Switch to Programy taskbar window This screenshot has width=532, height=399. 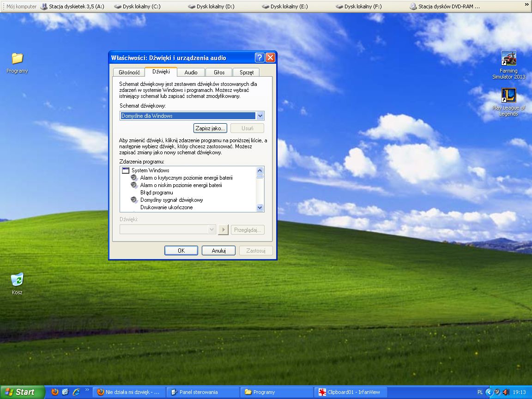[277, 392]
